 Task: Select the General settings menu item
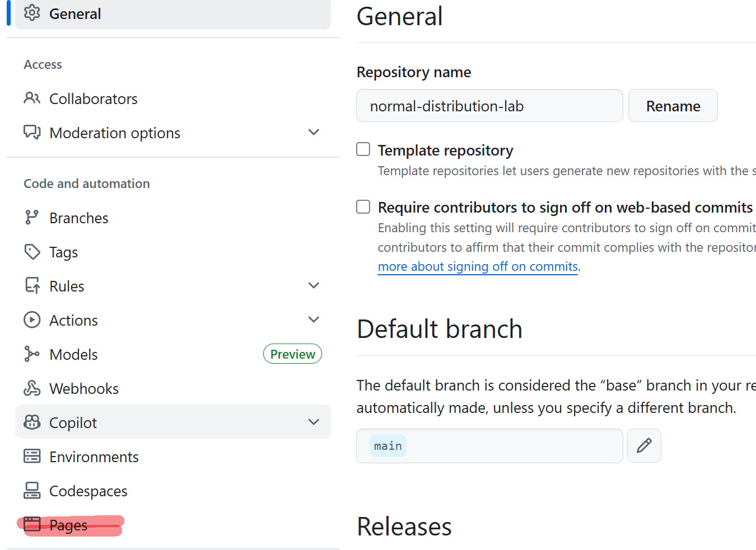pyautogui.click(x=75, y=13)
